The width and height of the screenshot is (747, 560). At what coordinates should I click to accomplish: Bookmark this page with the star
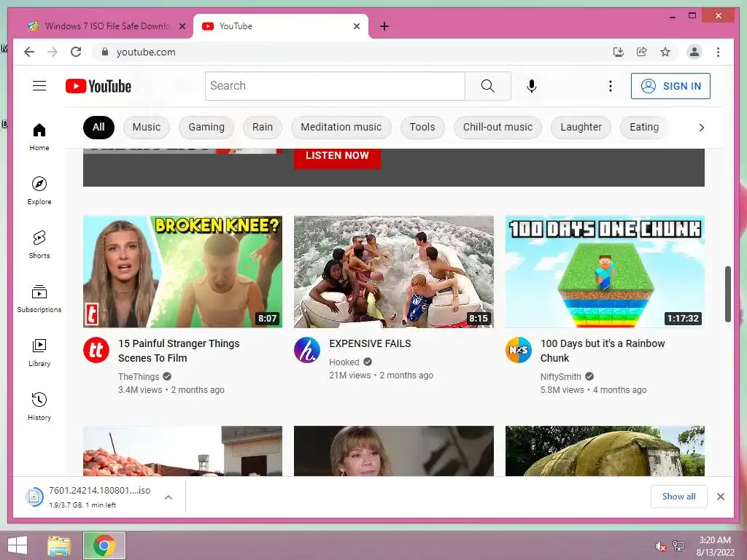[x=665, y=52]
